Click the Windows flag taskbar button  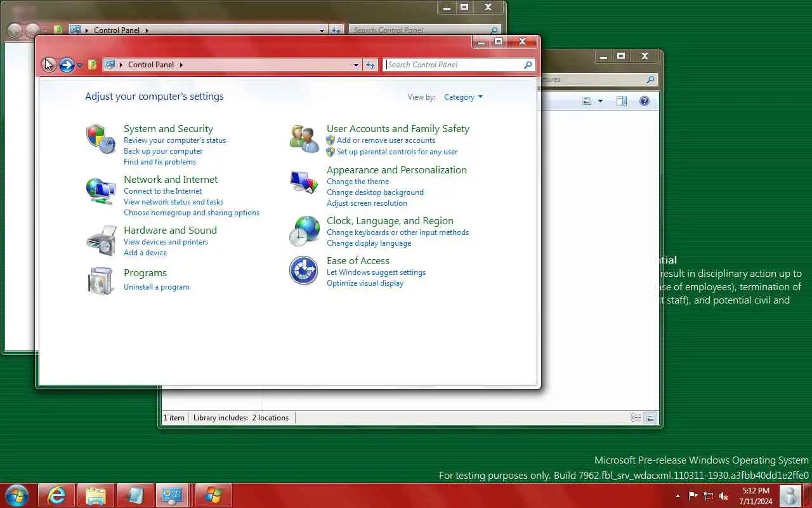tap(213, 495)
